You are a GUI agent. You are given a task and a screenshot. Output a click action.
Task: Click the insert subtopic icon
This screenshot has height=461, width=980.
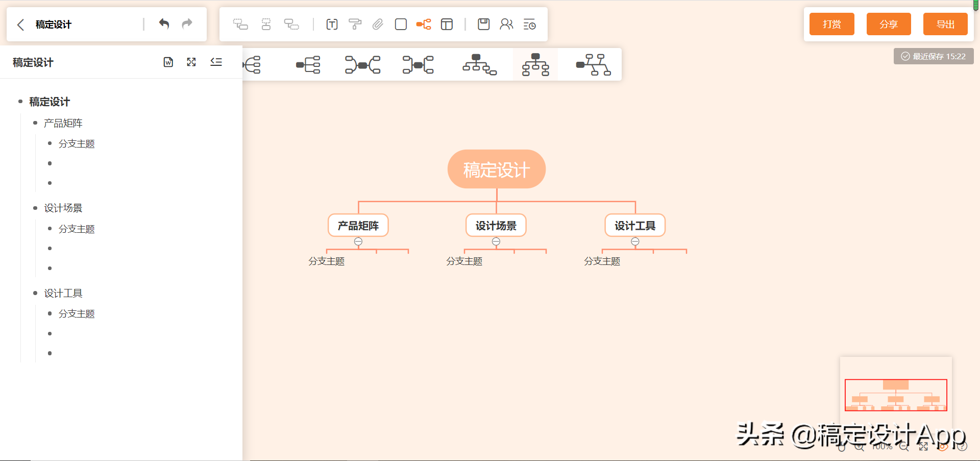(x=240, y=24)
